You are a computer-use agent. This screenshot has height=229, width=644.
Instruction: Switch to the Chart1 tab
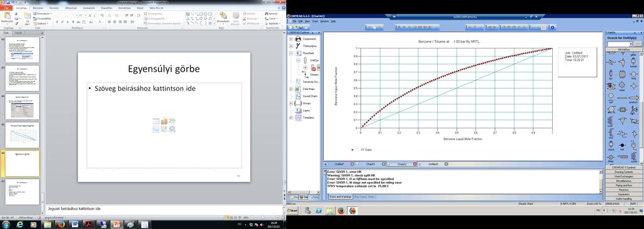tap(371, 164)
